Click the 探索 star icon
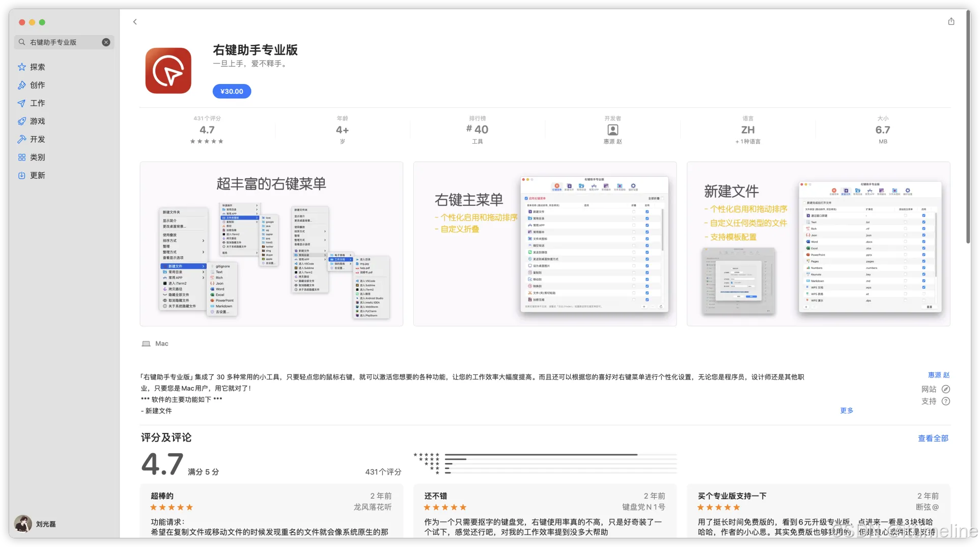 (x=22, y=67)
